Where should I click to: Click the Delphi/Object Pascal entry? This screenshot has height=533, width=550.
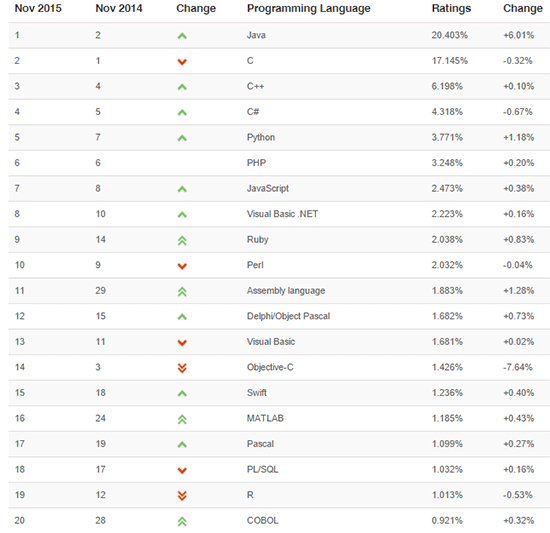pos(288,316)
